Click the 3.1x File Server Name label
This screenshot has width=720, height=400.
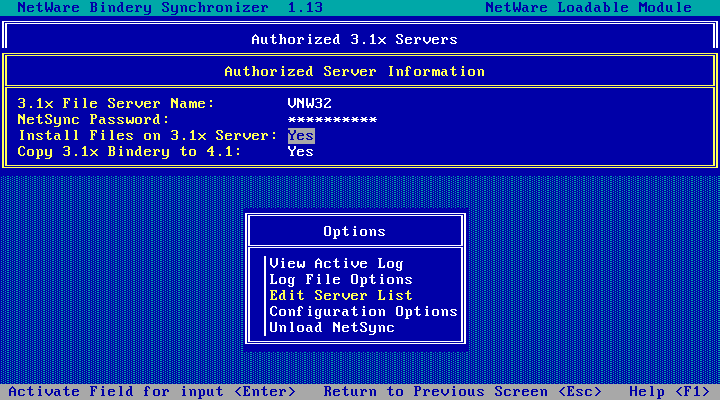[116, 103]
